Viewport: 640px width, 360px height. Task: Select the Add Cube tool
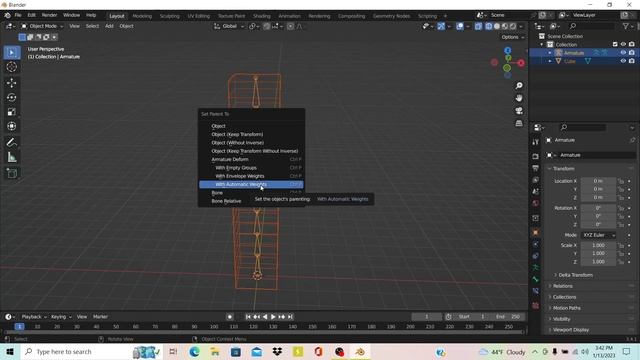(x=12, y=173)
